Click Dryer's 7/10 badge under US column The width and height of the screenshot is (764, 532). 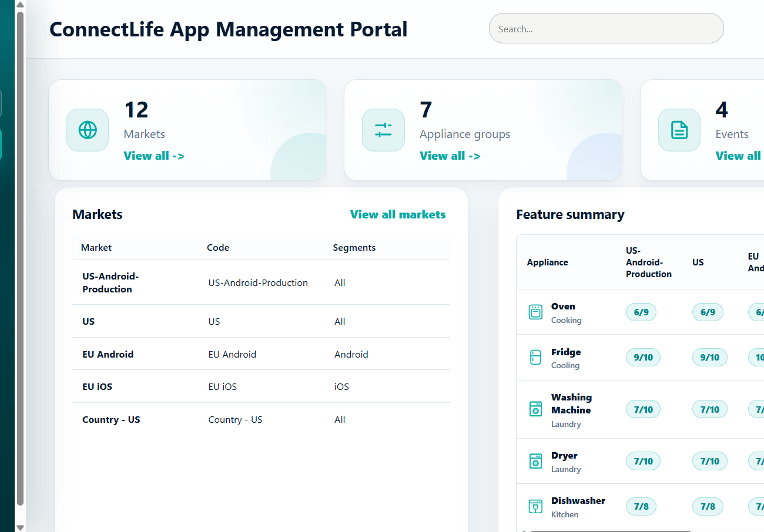pyautogui.click(x=710, y=461)
